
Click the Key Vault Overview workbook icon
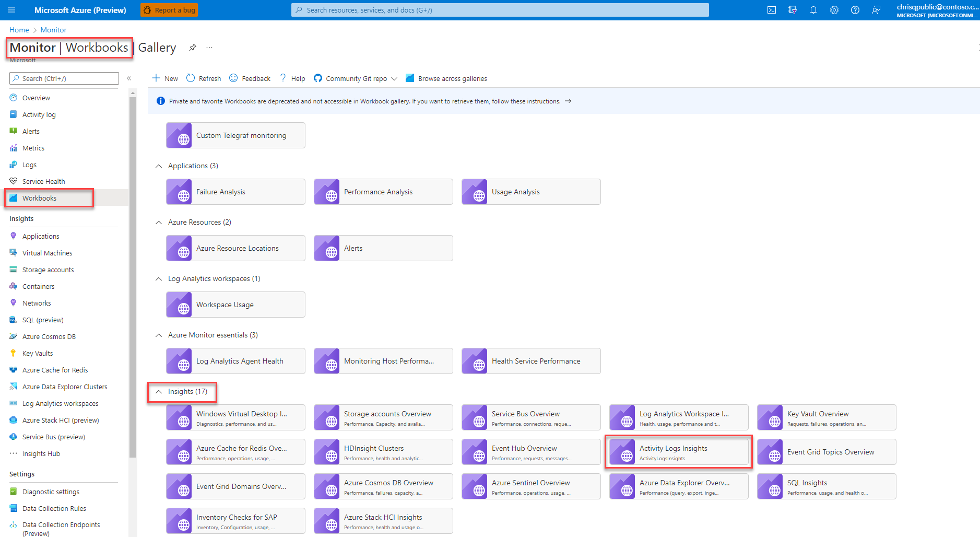point(770,417)
